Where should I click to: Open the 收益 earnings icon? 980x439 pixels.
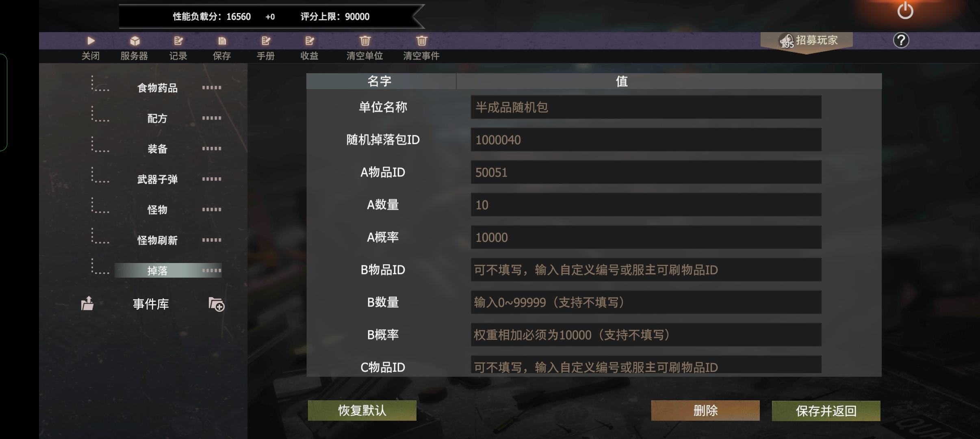pyautogui.click(x=310, y=41)
